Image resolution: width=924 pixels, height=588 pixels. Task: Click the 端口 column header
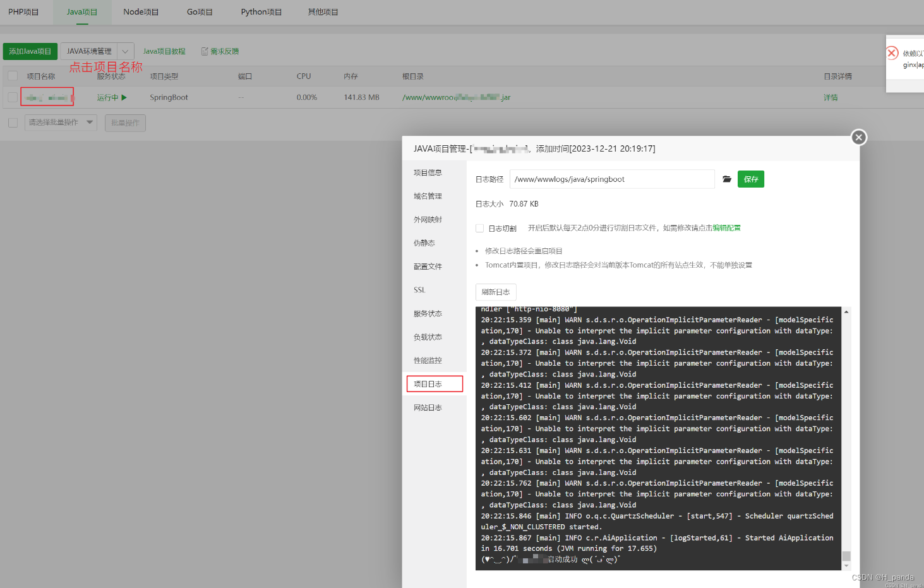point(245,76)
